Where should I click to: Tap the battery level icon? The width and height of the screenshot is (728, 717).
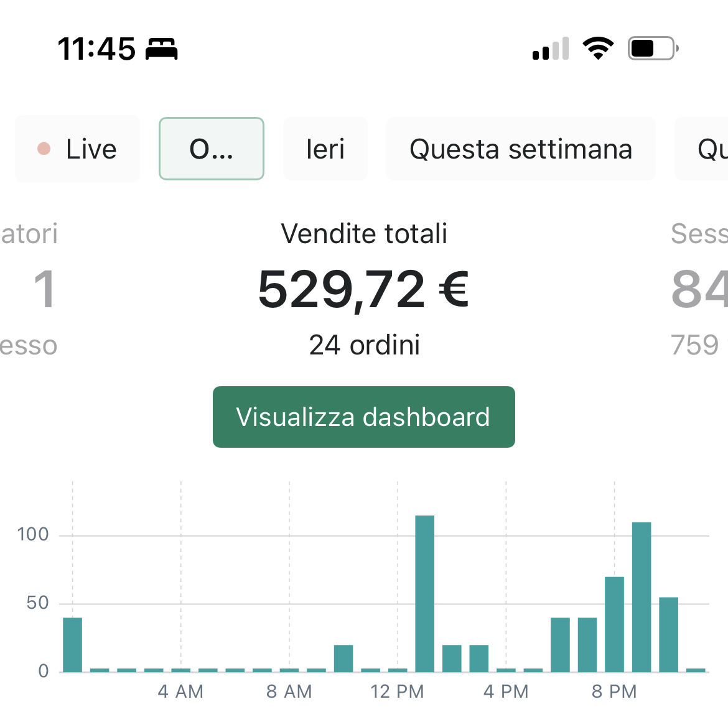click(x=653, y=49)
